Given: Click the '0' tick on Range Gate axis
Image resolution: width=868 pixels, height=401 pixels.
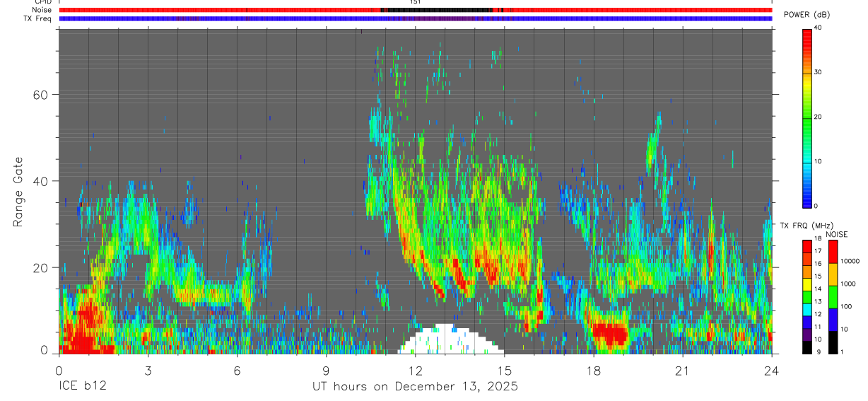Looking at the screenshot, I should pyautogui.click(x=45, y=351).
